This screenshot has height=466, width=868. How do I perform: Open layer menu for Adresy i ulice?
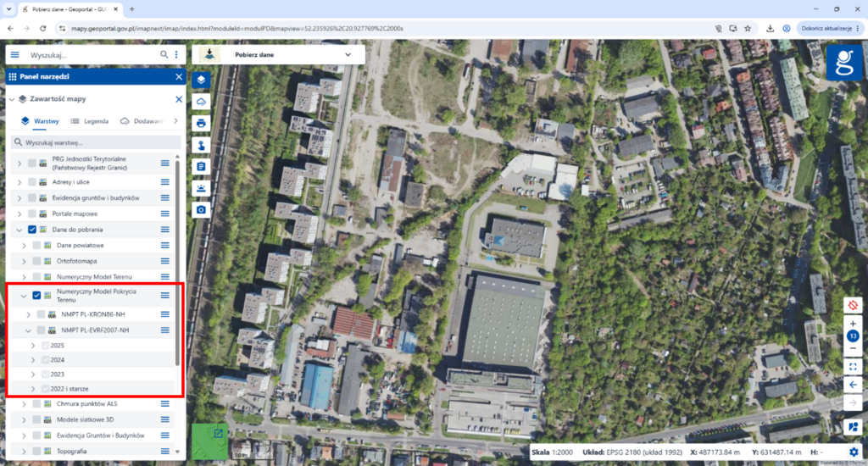[x=165, y=182]
